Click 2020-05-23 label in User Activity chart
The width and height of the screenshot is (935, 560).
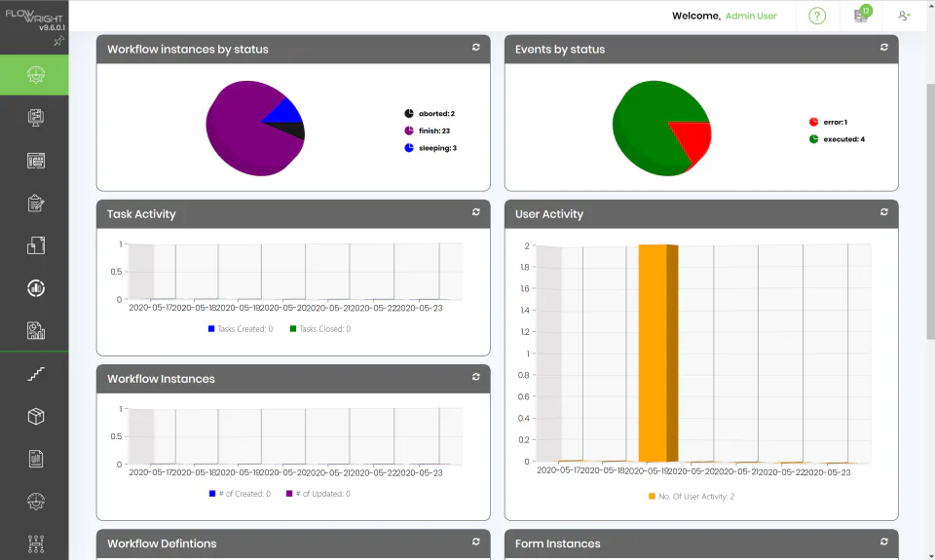pos(828,471)
